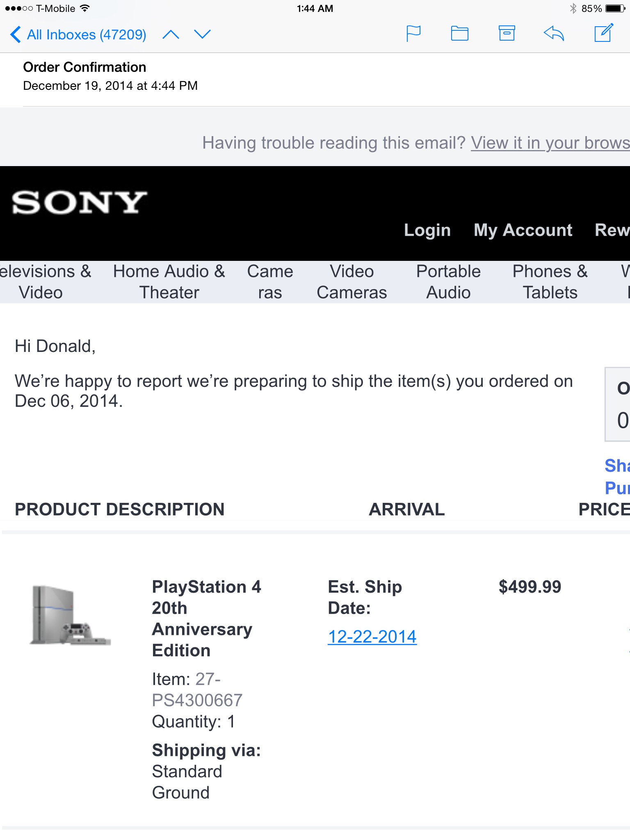Open View it in your browser link
Image resolution: width=630 pixels, height=840 pixels.
[550, 143]
